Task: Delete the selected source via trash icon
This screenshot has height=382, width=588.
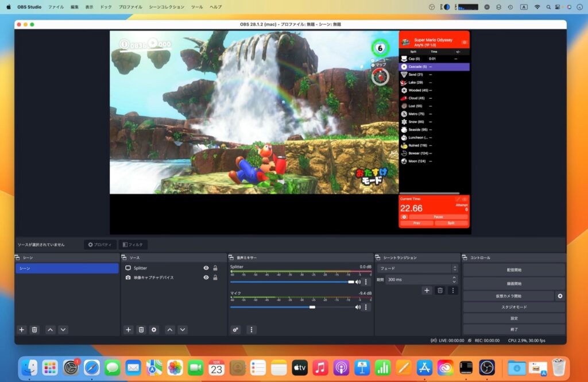Action: pyautogui.click(x=141, y=330)
